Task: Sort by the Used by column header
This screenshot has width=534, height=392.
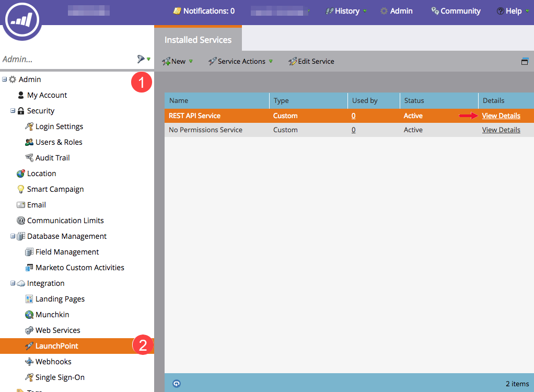Action: (x=374, y=100)
